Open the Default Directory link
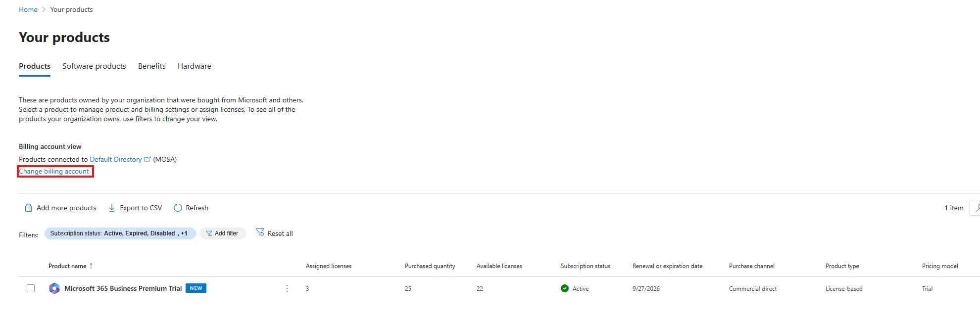Image resolution: width=980 pixels, height=318 pixels. point(116,159)
